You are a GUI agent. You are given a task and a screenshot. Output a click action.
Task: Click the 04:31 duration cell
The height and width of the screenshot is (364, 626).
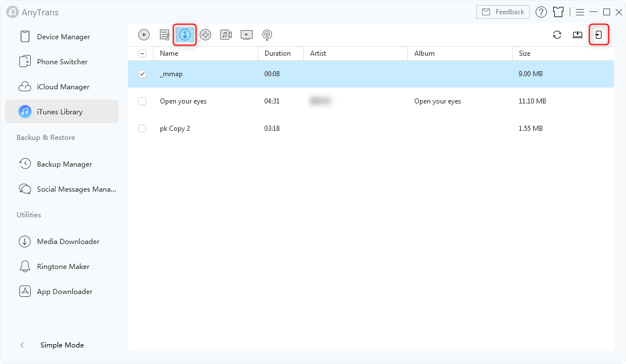click(x=272, y=101)
